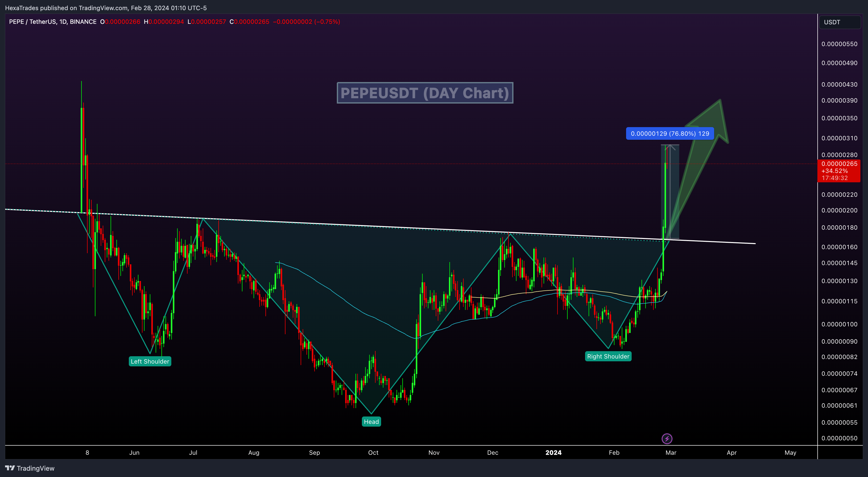
Task: Click the 0.00000220 price axis label
Action: pyautogui.click(x=839, y=195)
